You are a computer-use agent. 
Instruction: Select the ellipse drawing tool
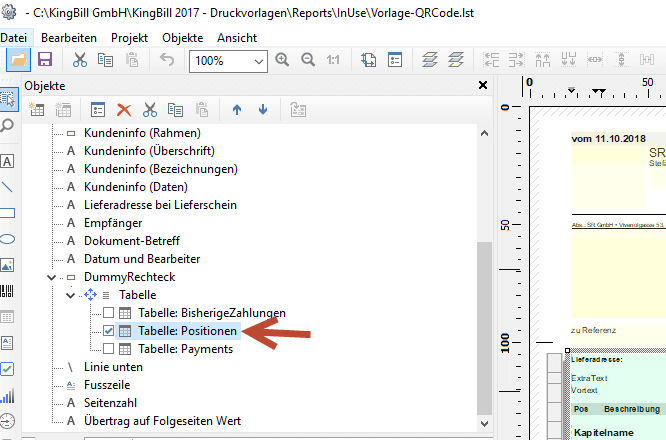(7, 239)
